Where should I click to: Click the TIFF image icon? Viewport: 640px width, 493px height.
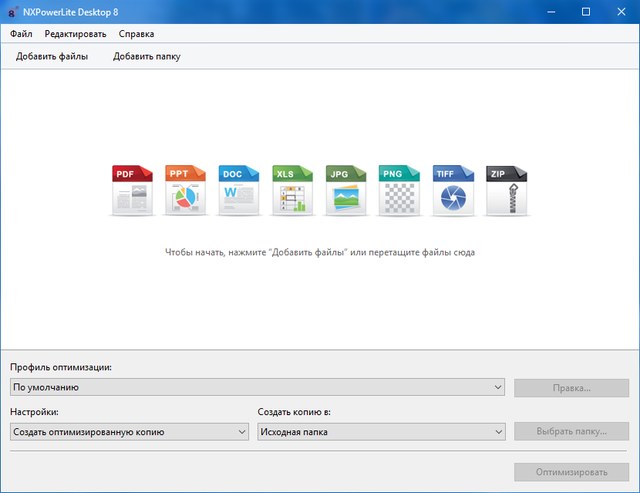pos(453,191)
